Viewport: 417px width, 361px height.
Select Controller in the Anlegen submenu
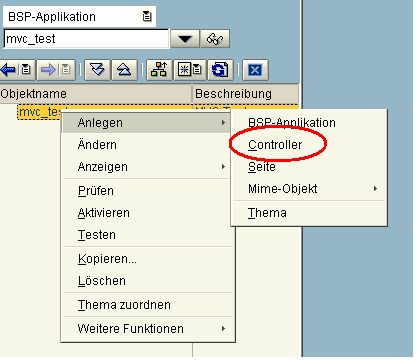309,145
